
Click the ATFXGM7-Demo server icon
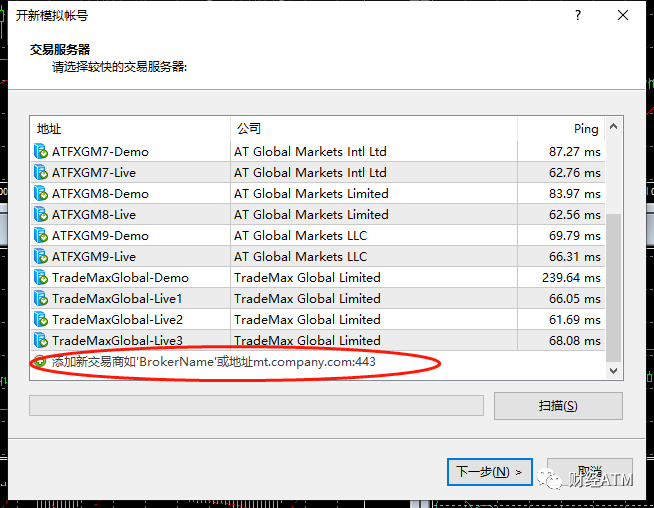click(x=41, y=151)
